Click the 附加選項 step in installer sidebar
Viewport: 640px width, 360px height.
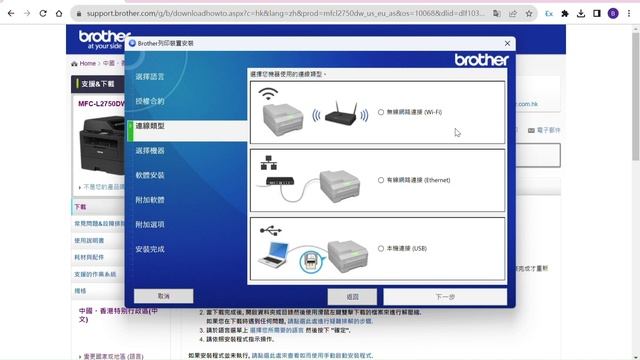pyautogui.click(x=150, y=224)
